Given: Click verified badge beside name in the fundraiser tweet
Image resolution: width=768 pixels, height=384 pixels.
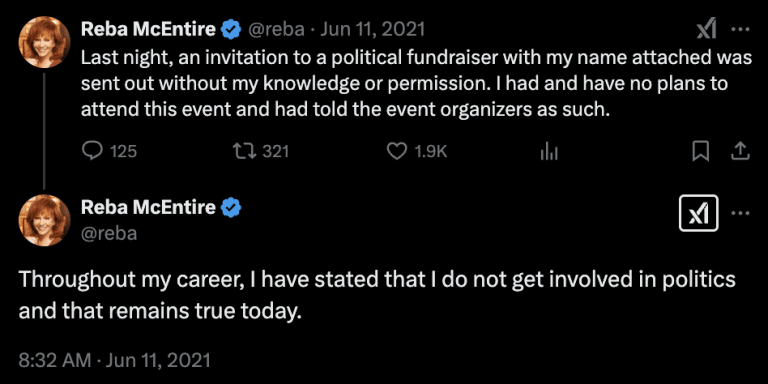Looking at the screenshot, I should 231,30.
